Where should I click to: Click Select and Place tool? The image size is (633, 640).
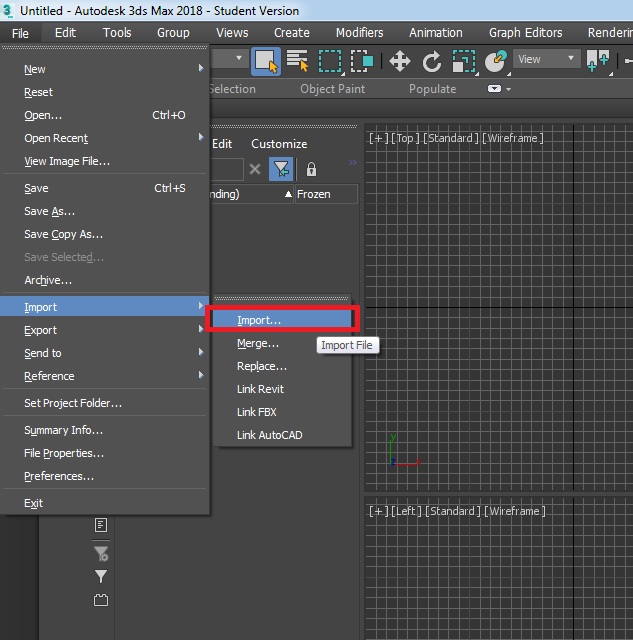click(x=496, y=62)
